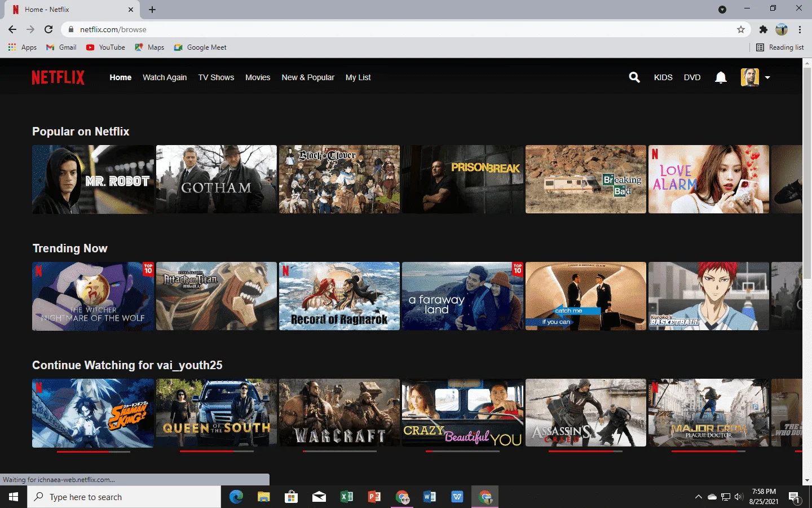Screen dimensions: 812x508
Task: Open Chrome three-dot menu
Action: click(800, 29)
